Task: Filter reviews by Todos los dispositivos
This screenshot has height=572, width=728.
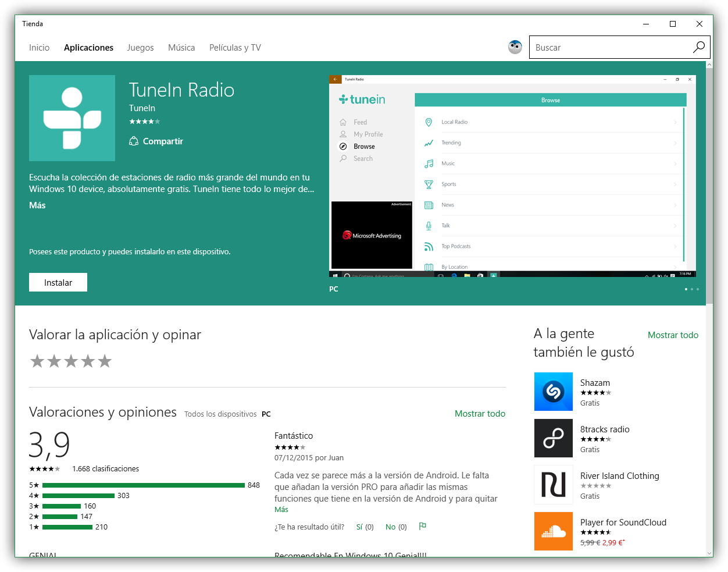Action: click(220, 414)
